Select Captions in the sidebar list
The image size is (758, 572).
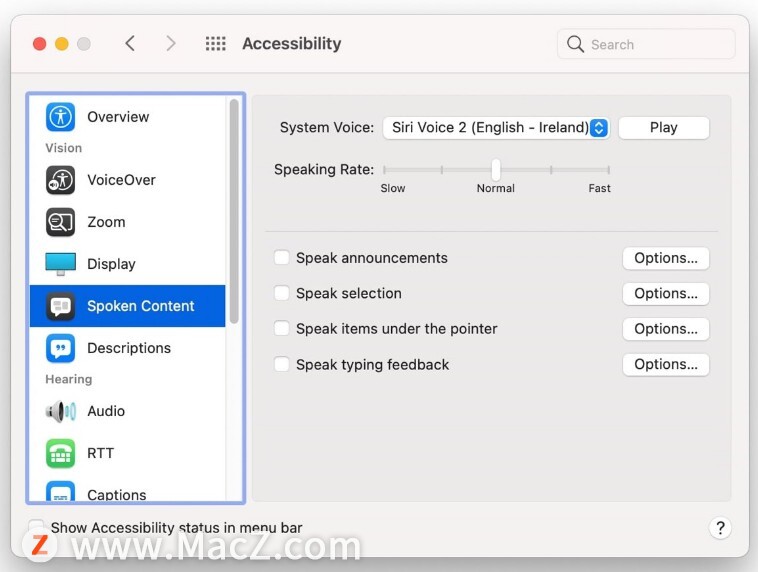pyautogui.click(x=128, y=490)
